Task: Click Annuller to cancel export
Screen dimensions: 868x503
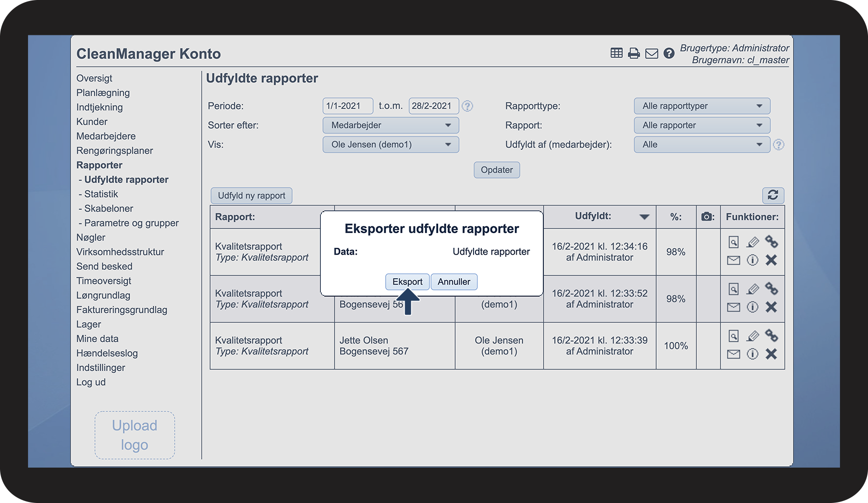Action: pos(454,282)
